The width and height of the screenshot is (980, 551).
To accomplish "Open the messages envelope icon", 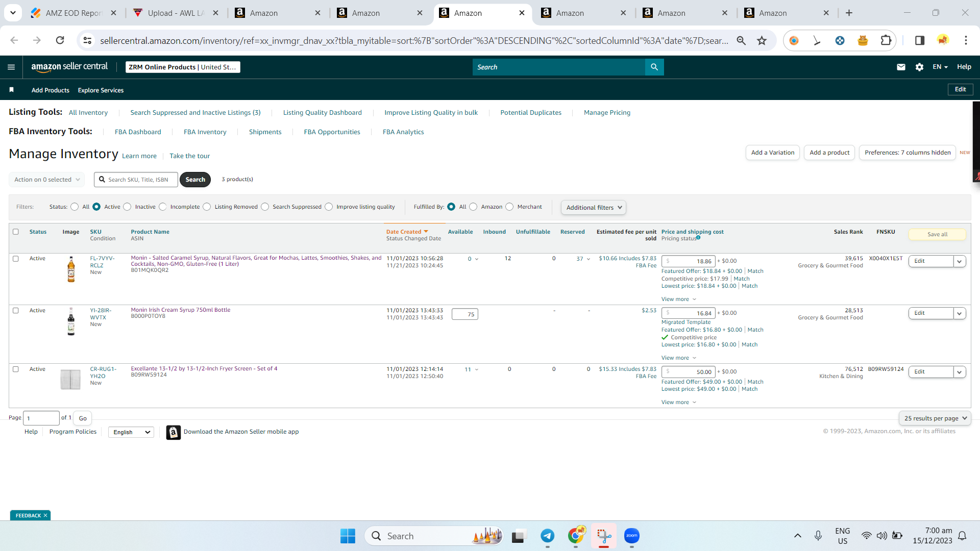I will pyautogui.click(x=901, y=67).
